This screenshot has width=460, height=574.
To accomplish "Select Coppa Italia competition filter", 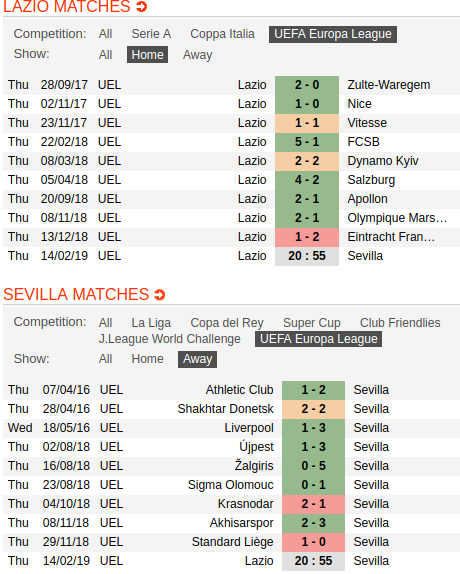I will point(222,34).
